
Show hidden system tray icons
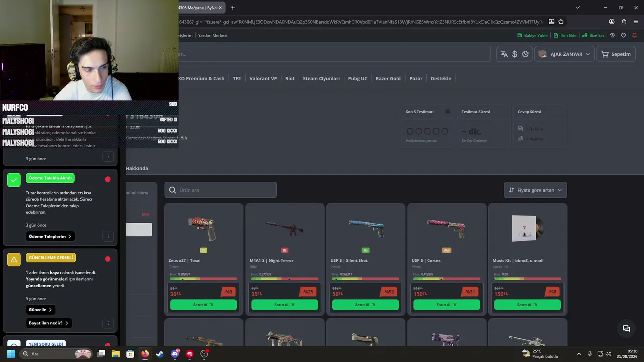tap(579, 354)
